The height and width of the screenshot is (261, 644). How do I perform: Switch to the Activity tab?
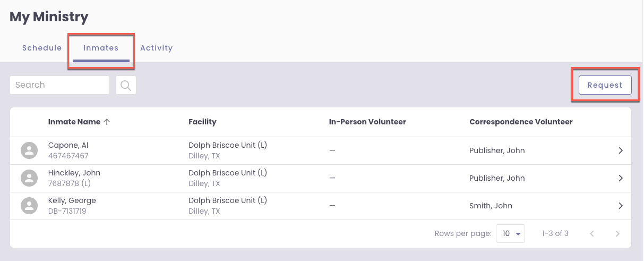pyautogui.click(x=156, y=48)
